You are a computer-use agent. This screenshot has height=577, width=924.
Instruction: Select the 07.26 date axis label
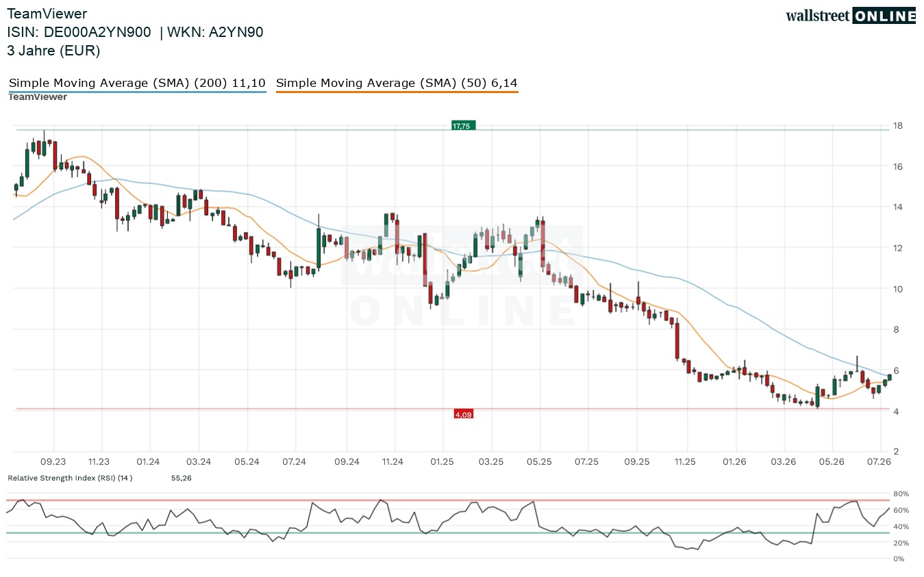click(x=879, y=462)
